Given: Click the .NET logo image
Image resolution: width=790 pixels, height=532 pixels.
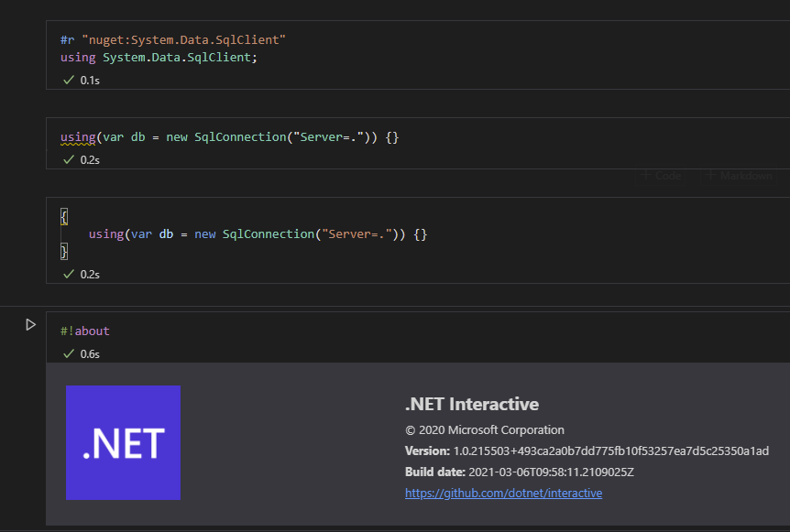Looking at the screenshot, I should (x=123, y=442).
